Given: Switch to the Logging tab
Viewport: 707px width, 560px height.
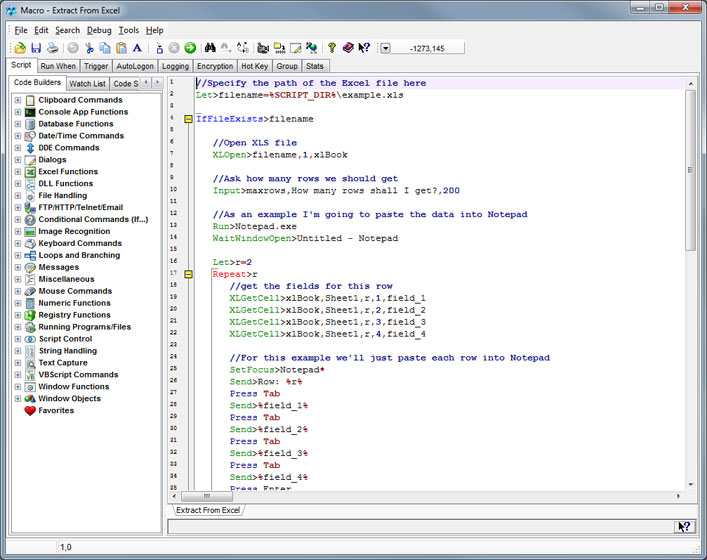Looking at the screenshot, I should click(x=175, y=66).
